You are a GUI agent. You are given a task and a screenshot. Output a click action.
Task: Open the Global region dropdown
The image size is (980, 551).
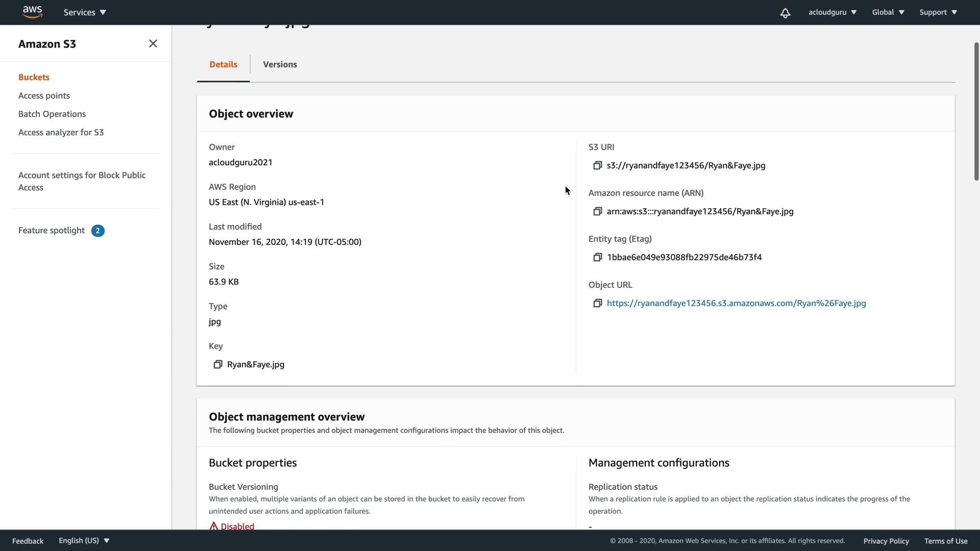point(888,12)
